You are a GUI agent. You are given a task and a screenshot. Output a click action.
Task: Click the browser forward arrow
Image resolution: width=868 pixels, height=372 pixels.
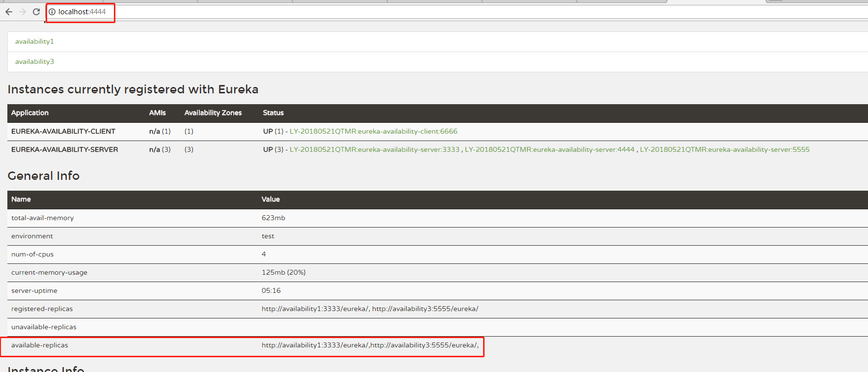[23, 12]
